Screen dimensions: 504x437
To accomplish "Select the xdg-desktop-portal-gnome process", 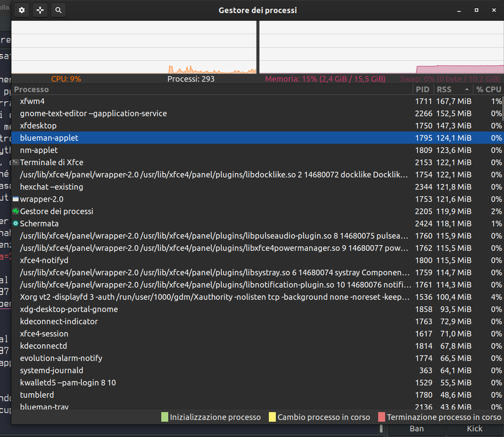I will pyautogui.click(x=257, y=309).
